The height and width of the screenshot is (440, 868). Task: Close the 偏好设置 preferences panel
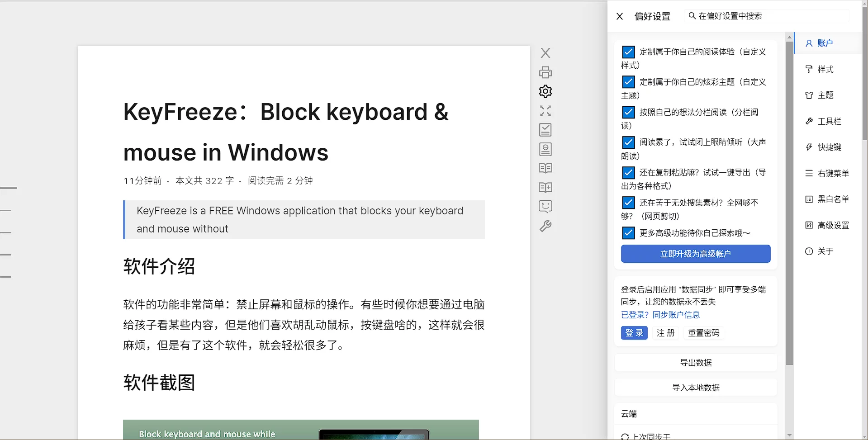pos(620,16)
